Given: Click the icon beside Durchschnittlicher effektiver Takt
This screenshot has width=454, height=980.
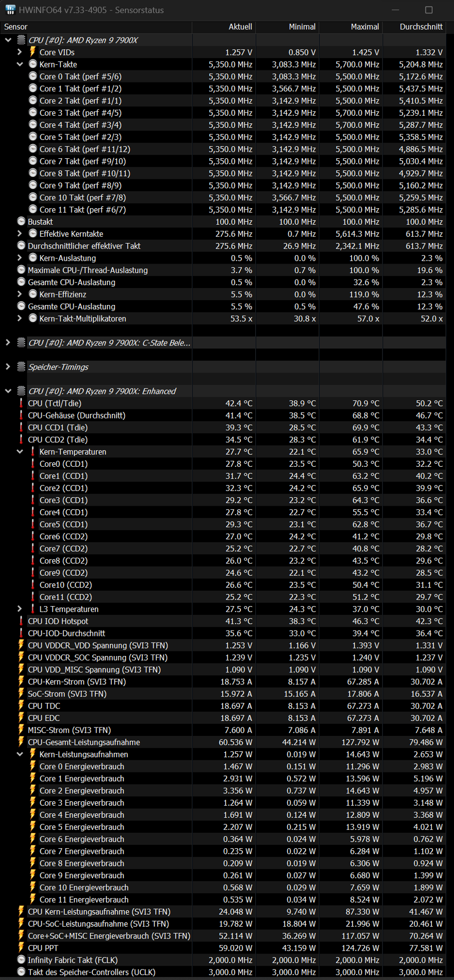Looking at the screenshot, I should click(21, 245).
